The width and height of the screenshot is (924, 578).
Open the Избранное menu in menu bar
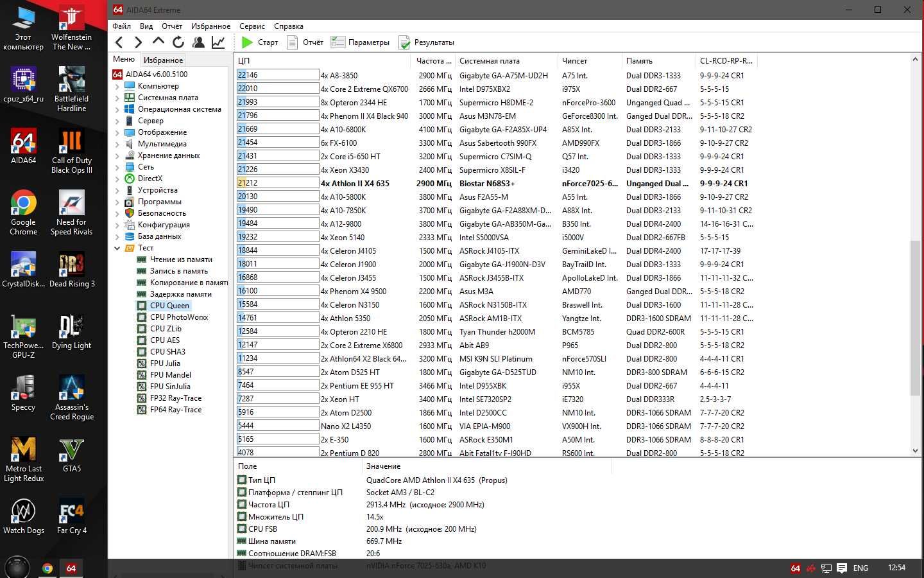point(210,26)
